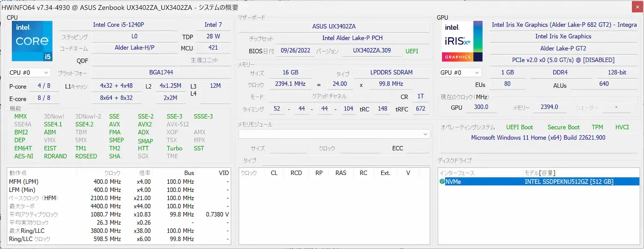Click the Turbo feature flag
This screenshot has width=644, height=249.
click(174, 149)
